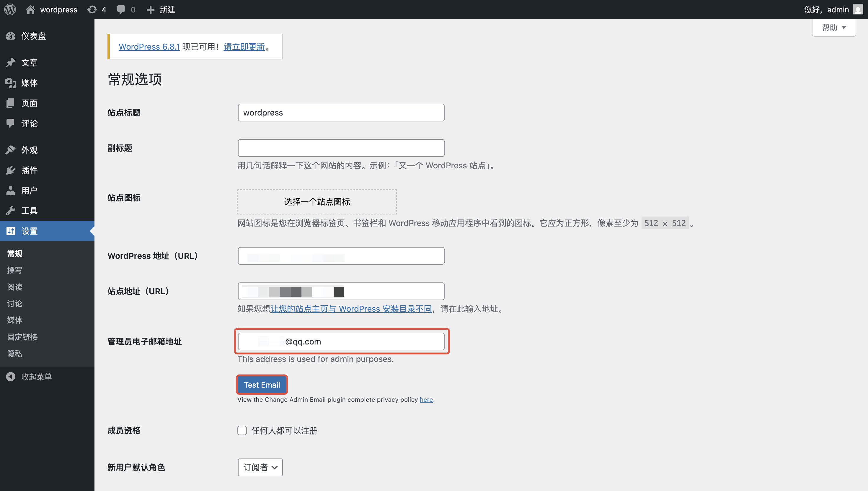This screenshot has height=491, width=868.
Task: Click 收起菜单 label text
Action: point(36,377)
